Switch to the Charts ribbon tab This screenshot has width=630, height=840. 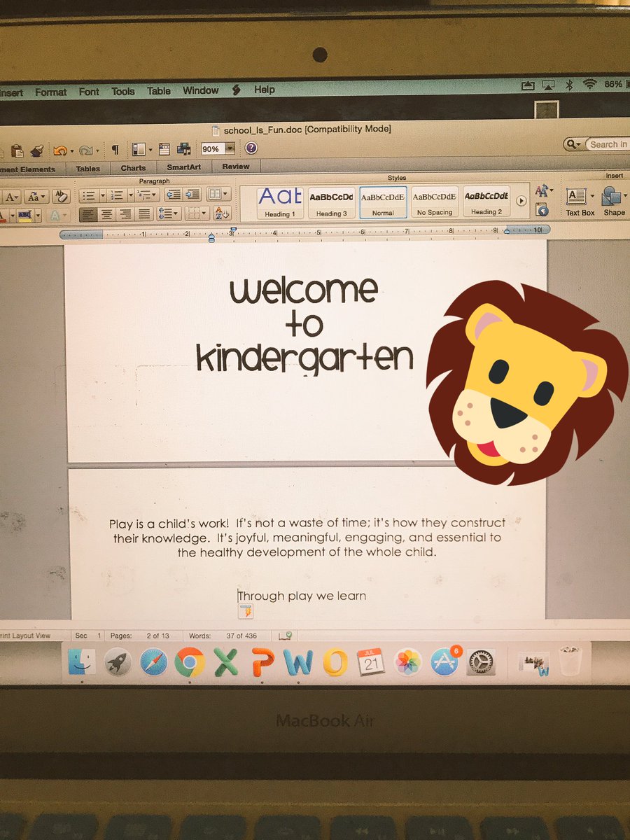pos(133,168)
